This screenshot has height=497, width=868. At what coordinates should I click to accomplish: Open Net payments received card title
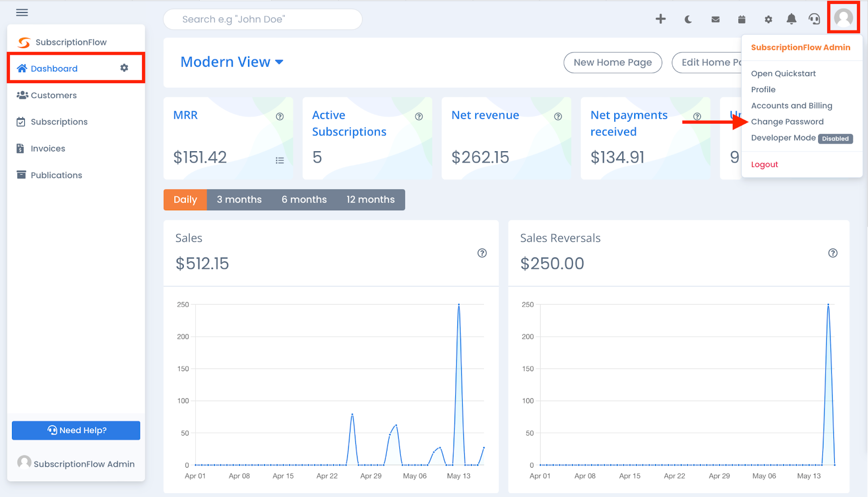point(629,123)
